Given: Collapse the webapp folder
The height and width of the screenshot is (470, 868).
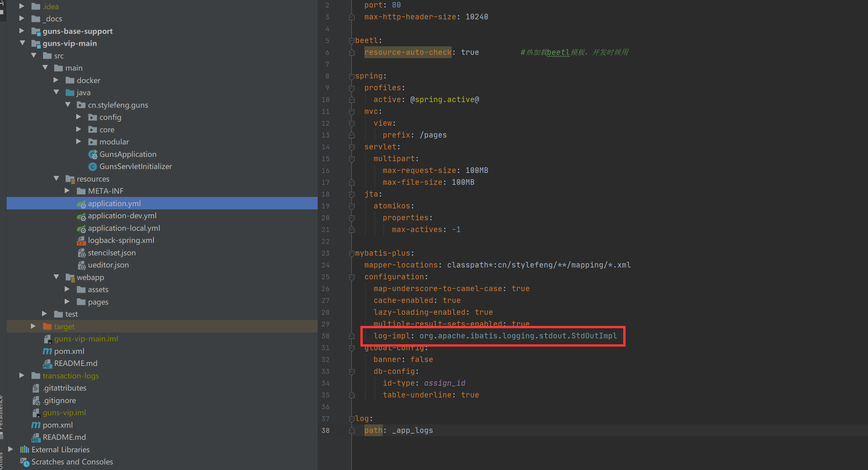Looking at the screenshot, I should 56,277.
